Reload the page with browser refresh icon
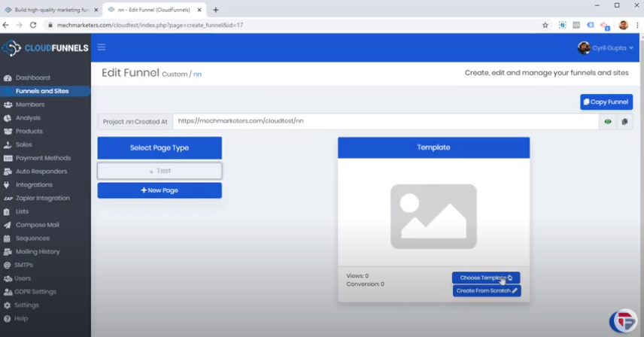 (x=33, y=25)
